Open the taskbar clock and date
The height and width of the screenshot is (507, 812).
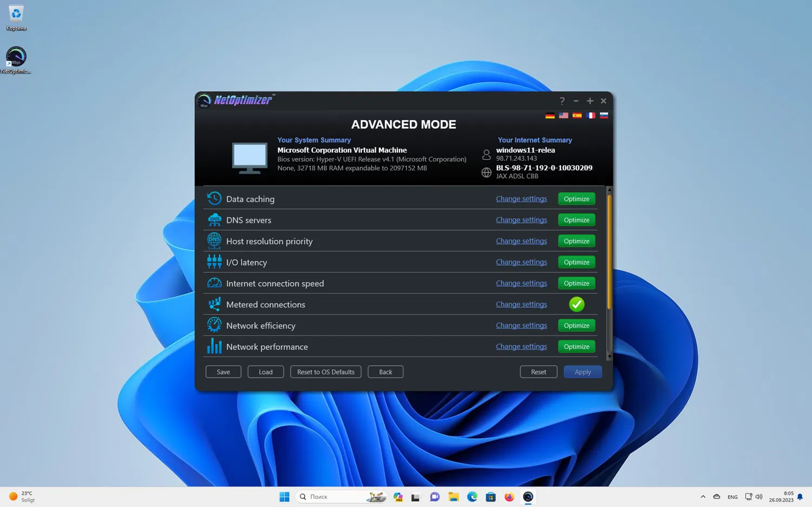781,497
